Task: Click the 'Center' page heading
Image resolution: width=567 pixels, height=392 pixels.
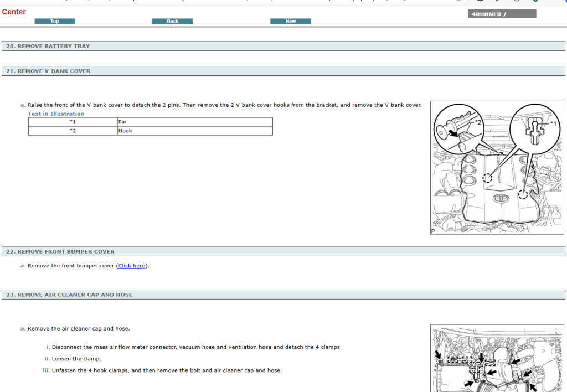Action: (x=14, y=12)
